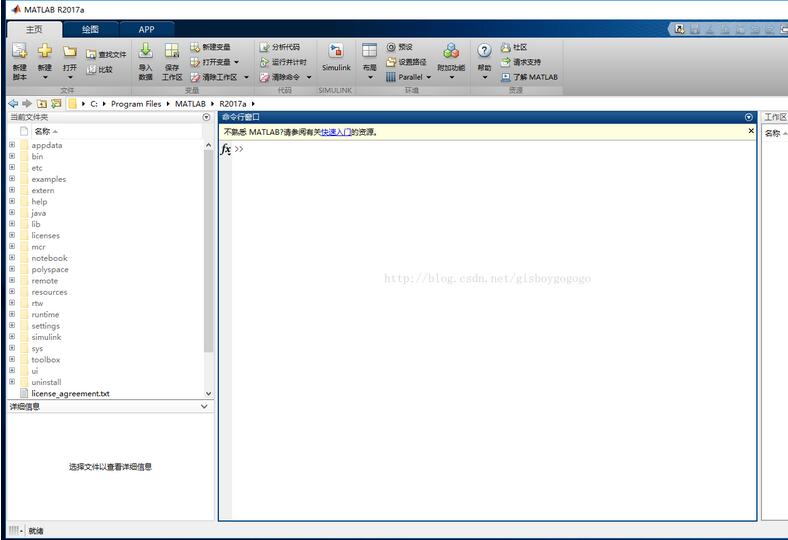Click the file list scrollbar down arrow
Viewport: 788px width, 540px height.
(209, 394)
